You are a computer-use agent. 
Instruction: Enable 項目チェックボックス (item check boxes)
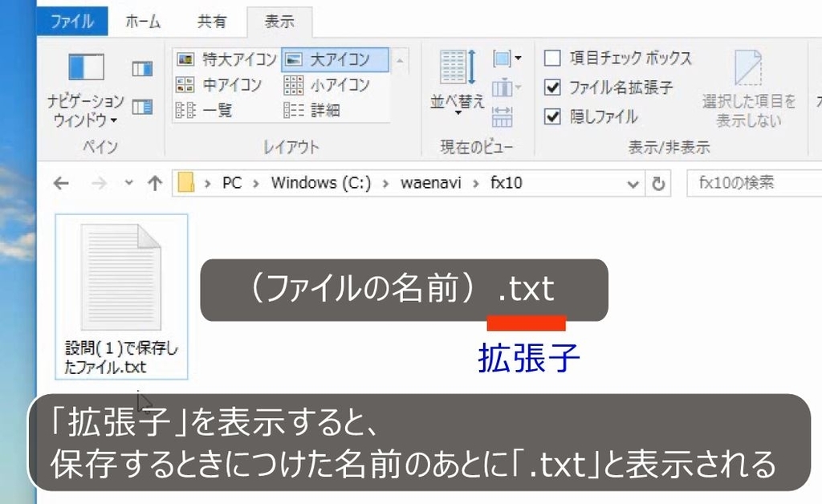tap(554, 58)
